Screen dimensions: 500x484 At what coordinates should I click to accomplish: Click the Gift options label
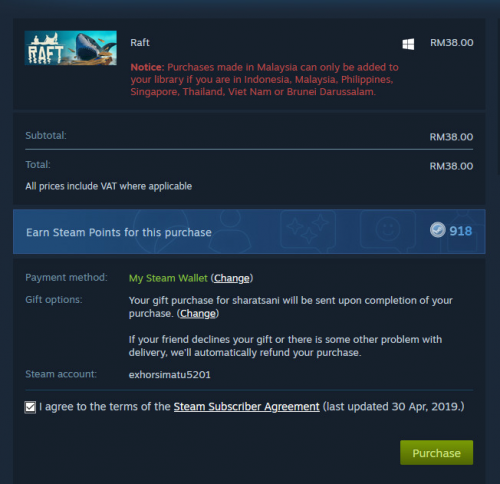pyautogui.click(x=54, y=300)
